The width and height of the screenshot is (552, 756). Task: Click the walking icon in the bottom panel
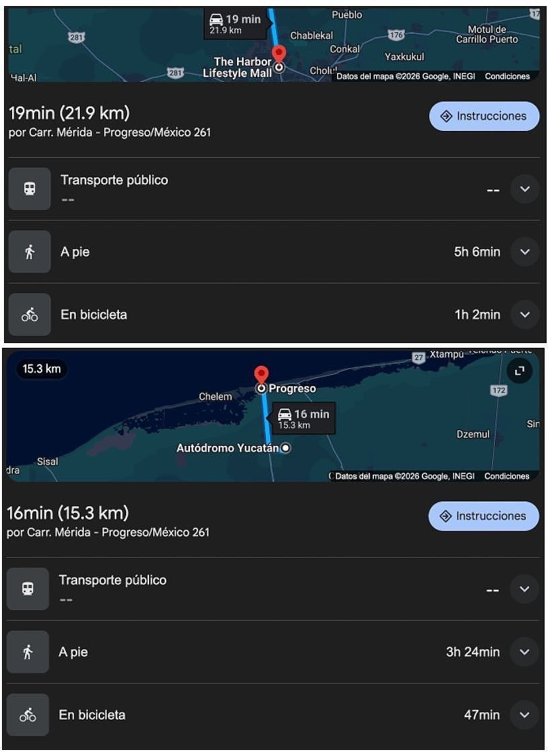28,652
